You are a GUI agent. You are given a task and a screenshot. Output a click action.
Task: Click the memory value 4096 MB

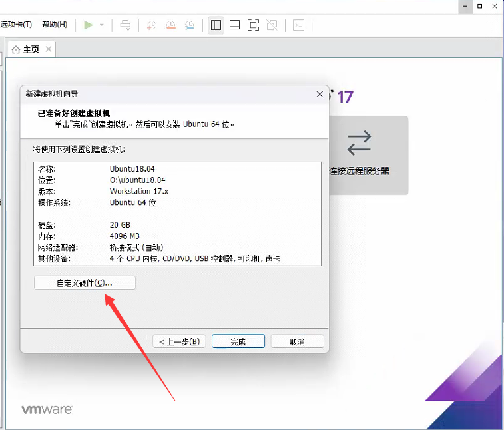tap(125, 236)
